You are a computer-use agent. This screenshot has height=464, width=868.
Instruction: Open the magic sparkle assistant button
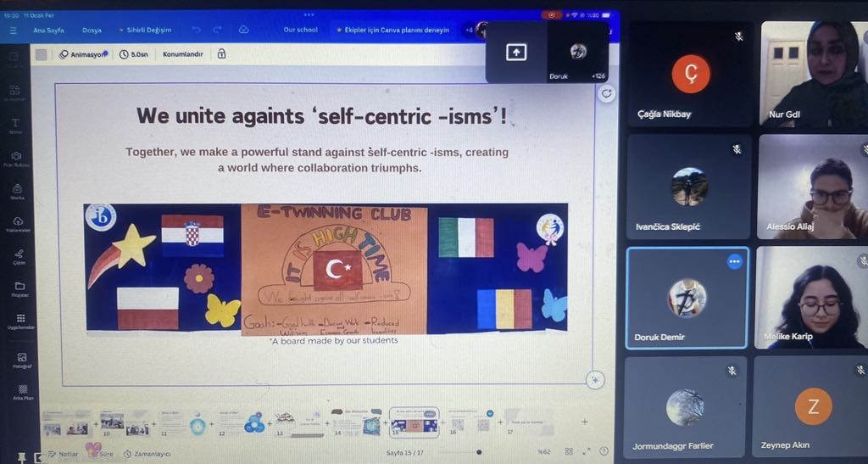click(x=595, y=380)
